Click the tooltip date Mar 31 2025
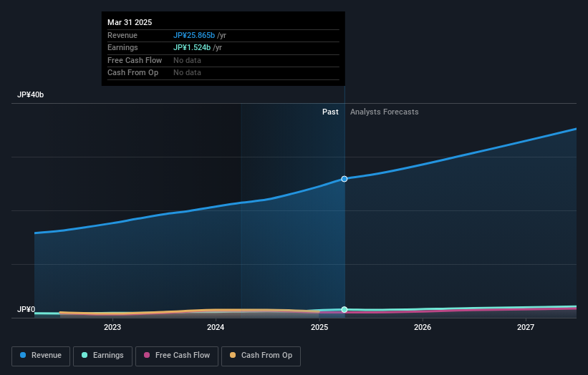Screen dimensions: 588x375 click(x=130, y=22)
